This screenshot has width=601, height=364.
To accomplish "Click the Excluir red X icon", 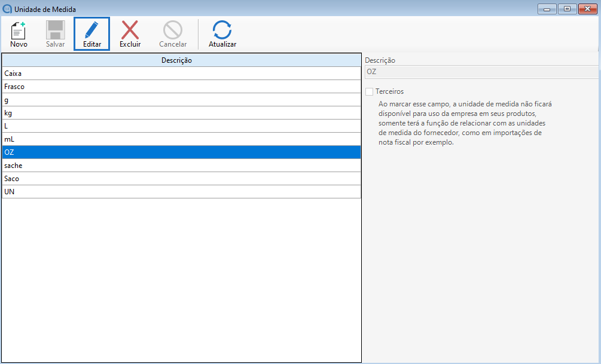I will coord(130,30).
